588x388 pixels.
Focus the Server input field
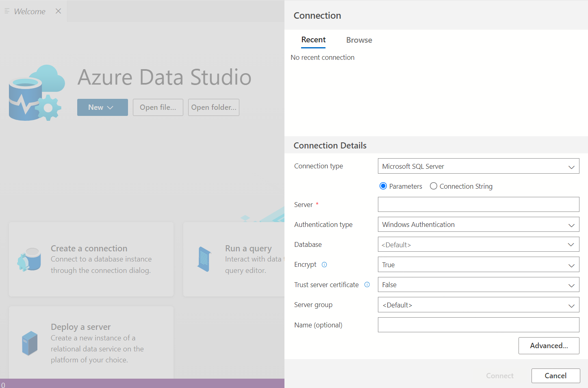click(478, 205)
